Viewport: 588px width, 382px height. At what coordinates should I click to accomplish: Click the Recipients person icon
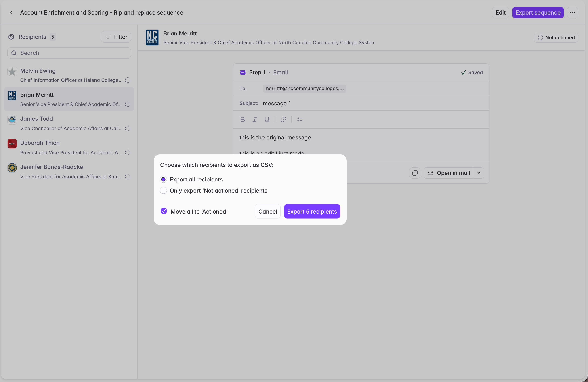(11, 37)
